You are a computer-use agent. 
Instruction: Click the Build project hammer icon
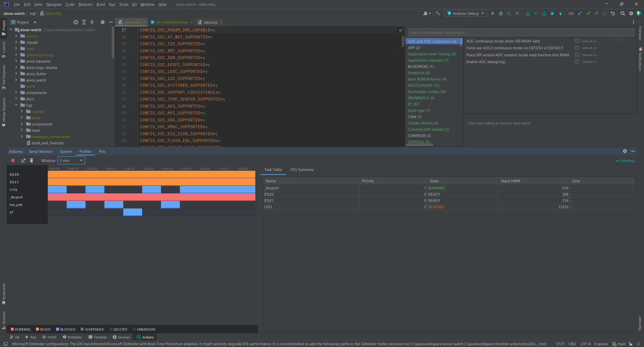coord(438,13)
